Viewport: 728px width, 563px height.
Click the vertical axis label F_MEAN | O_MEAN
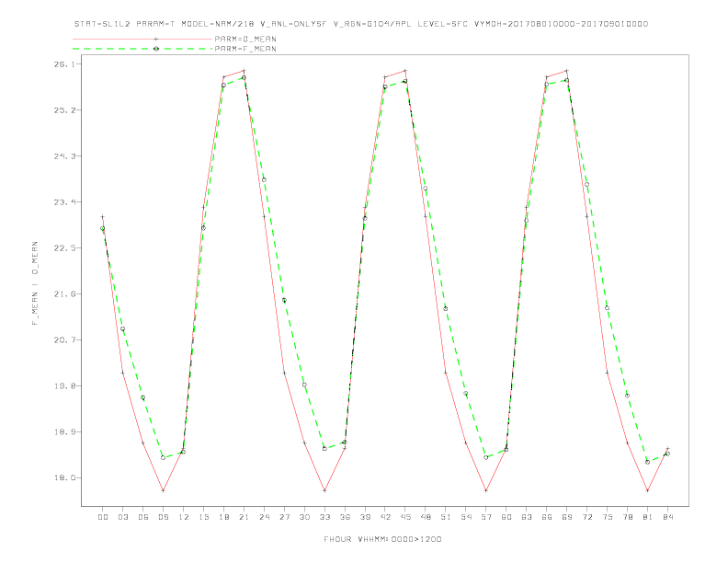(35, 283)
